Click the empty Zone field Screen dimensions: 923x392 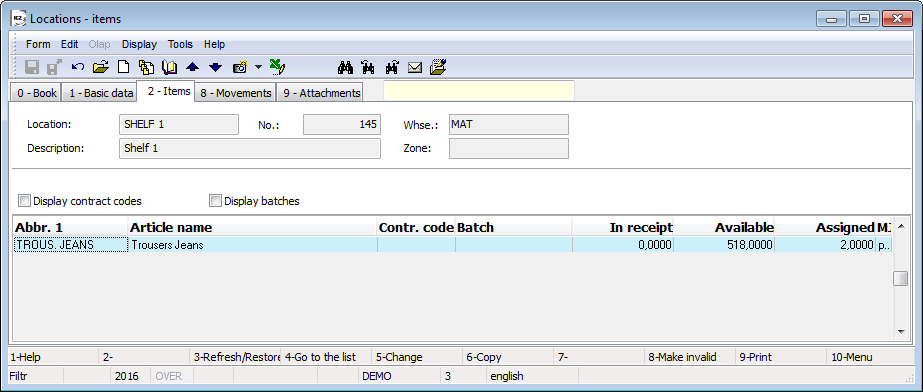coord(509,148)
